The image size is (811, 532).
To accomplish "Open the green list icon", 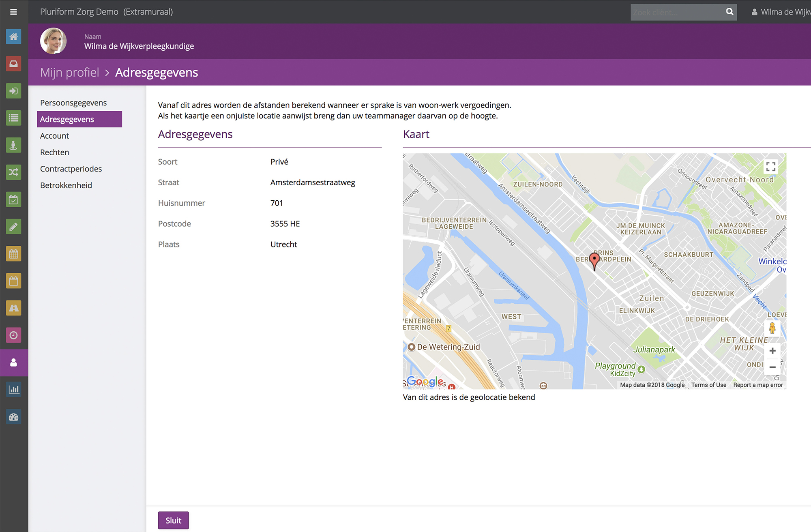I will point(13,118).
